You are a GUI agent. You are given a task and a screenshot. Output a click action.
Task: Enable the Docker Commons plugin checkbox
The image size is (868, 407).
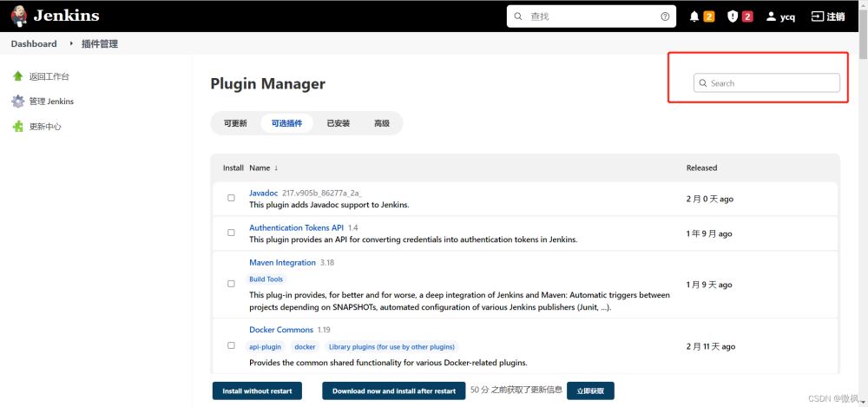click(232, 345)
